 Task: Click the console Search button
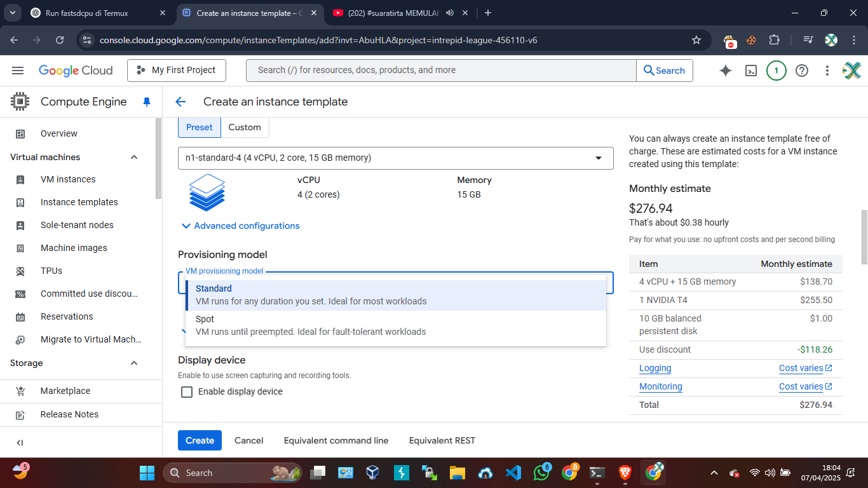pyautogui.click(x=665, y=71)
